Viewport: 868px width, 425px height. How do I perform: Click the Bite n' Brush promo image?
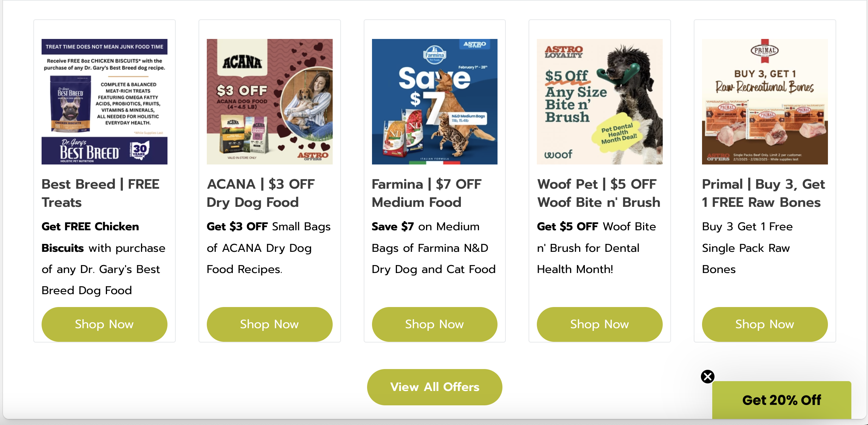pos(599,101)
